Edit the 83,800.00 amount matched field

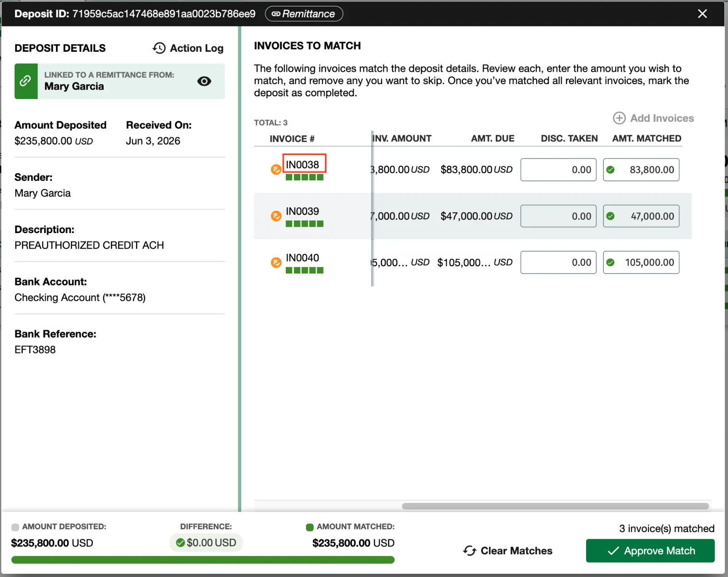(x=641, y=169)
